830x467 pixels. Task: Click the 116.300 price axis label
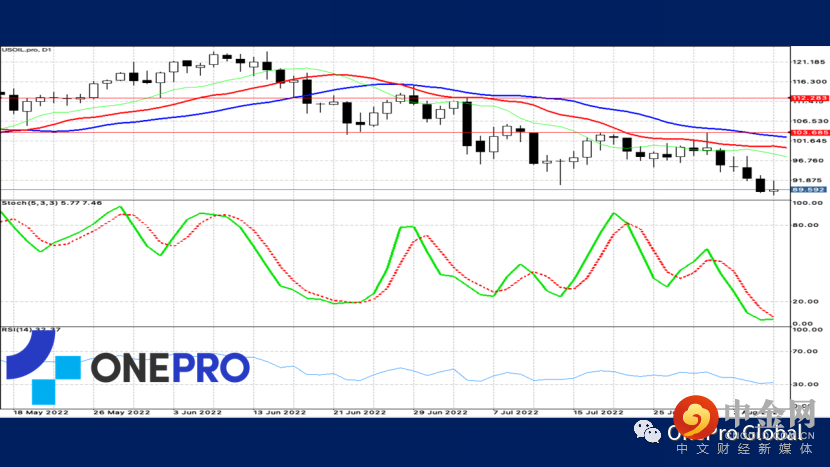click(x=809, y=82)
